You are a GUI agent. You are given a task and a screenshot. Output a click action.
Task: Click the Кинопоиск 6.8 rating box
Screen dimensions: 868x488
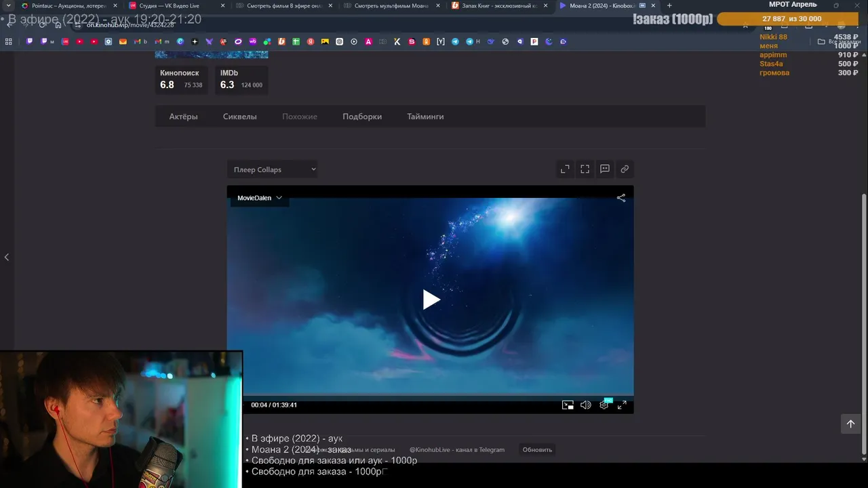click(181, 79)
